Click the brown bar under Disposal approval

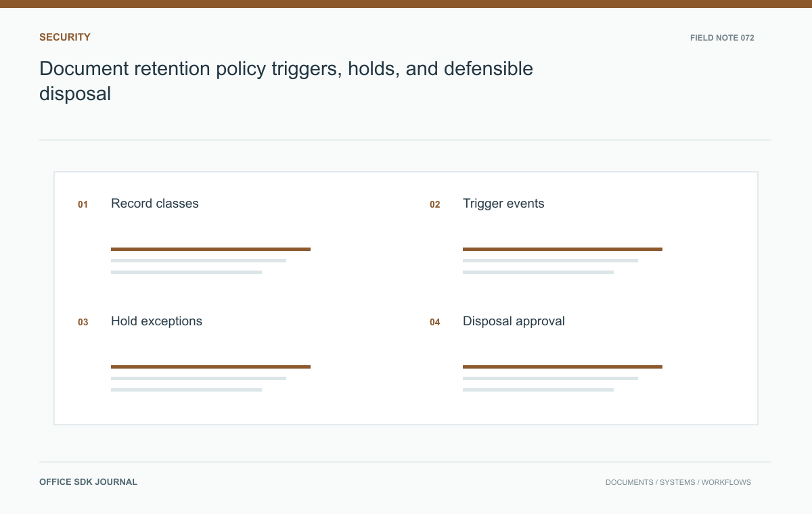point(562,367)
